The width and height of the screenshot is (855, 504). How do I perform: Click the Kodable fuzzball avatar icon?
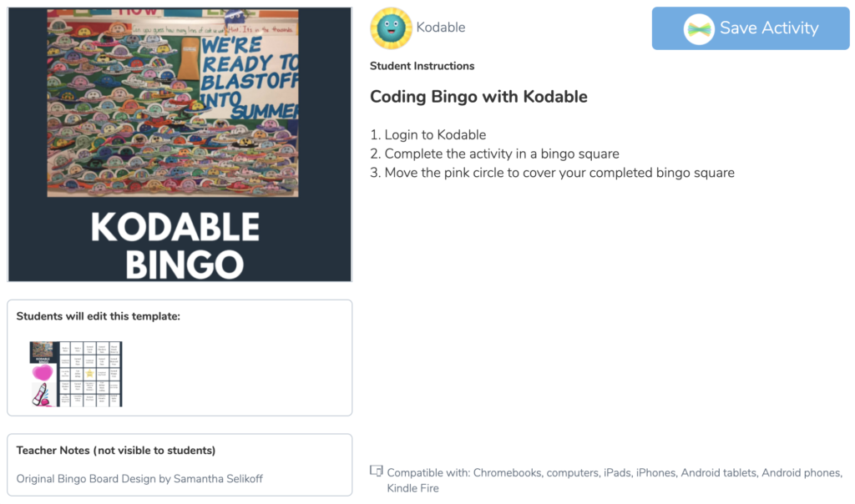(391, 28)
